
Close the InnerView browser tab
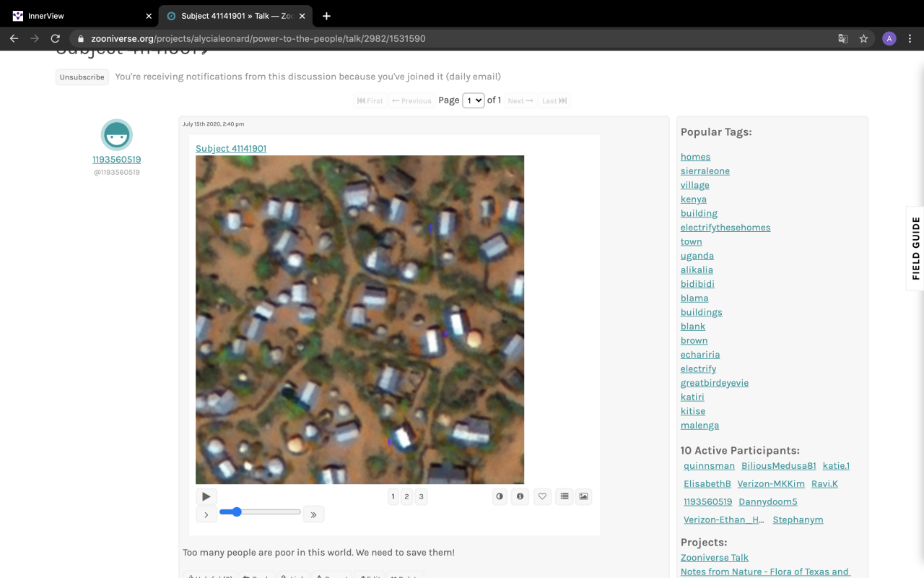(149, 16)
